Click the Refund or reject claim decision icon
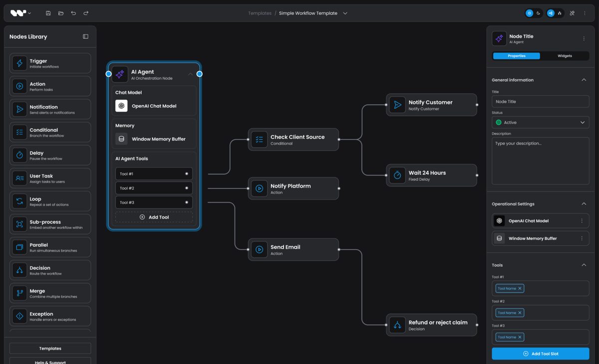The image size is (599, 364). coord(397,325)
